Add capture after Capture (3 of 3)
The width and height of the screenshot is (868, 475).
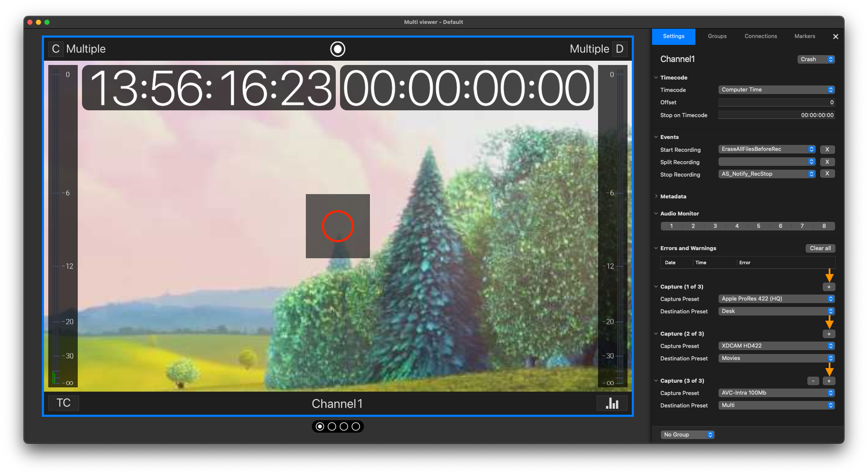[829, 381]
